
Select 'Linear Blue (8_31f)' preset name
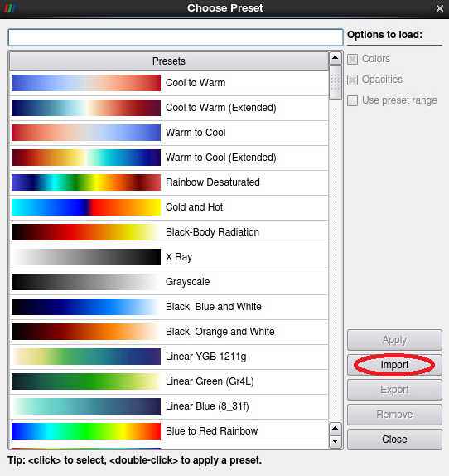click(x=207, y=406)
